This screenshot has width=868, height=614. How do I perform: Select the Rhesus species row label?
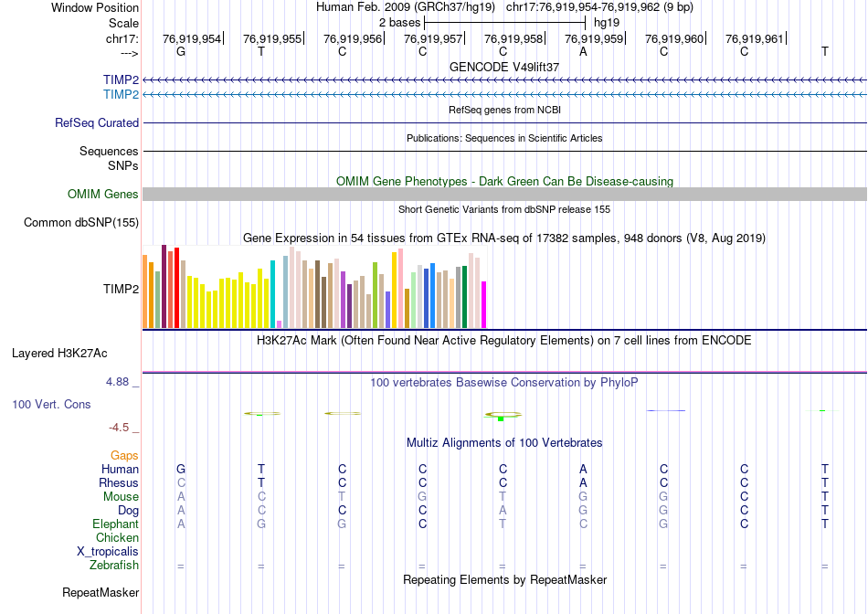coord(119,482)
